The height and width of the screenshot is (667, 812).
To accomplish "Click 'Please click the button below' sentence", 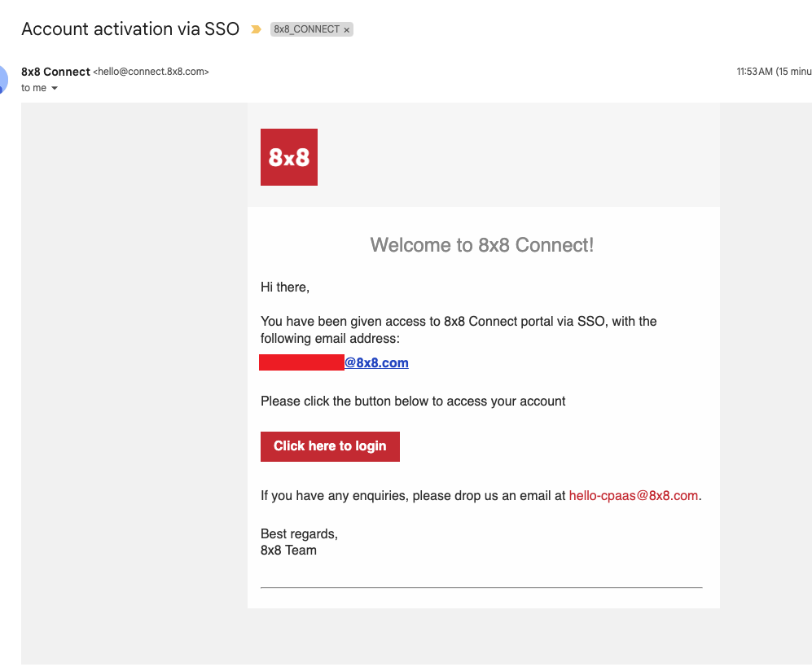I will [x=413, y=402].
